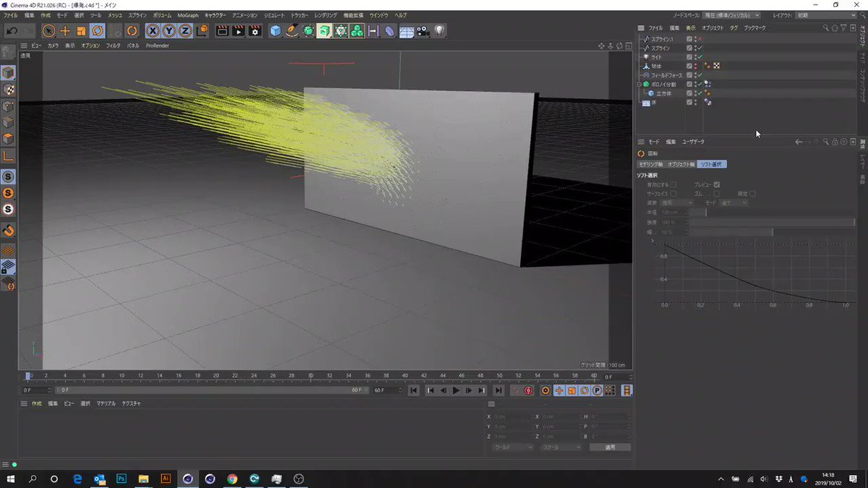Switch to モデリング軸 tab

(x=650, y=164)
